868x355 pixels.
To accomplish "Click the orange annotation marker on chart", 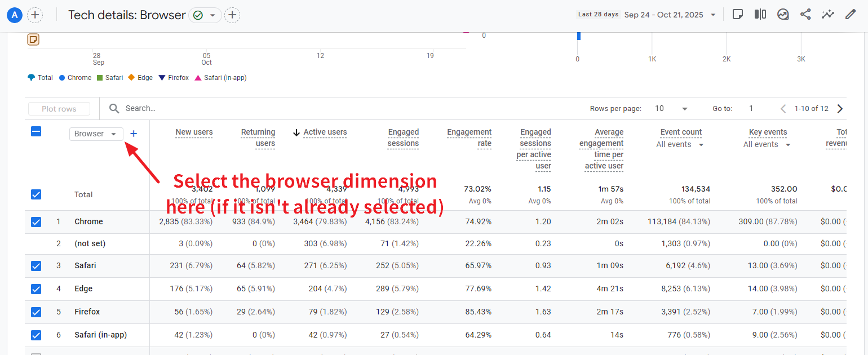I will pyautogui.click(x=33, y=39).
